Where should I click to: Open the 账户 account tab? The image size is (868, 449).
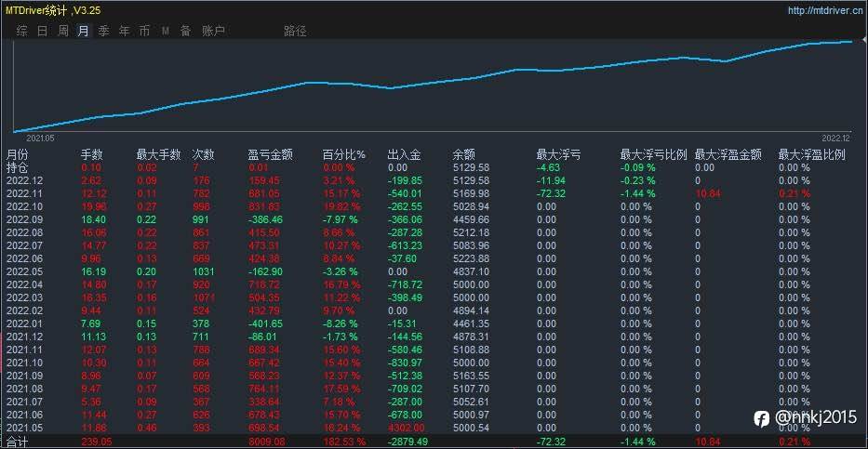point(214,31)
